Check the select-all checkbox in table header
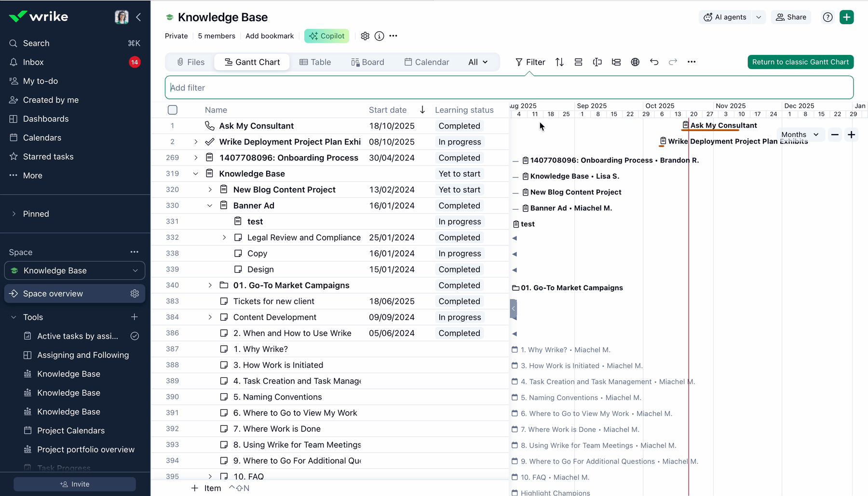 (x=173, y=110)
